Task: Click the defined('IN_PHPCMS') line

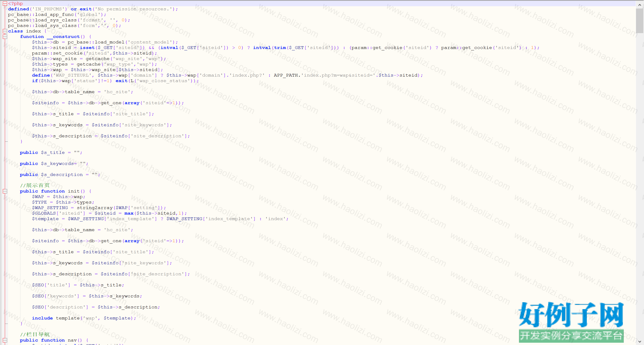Action: tap(93, 9)
